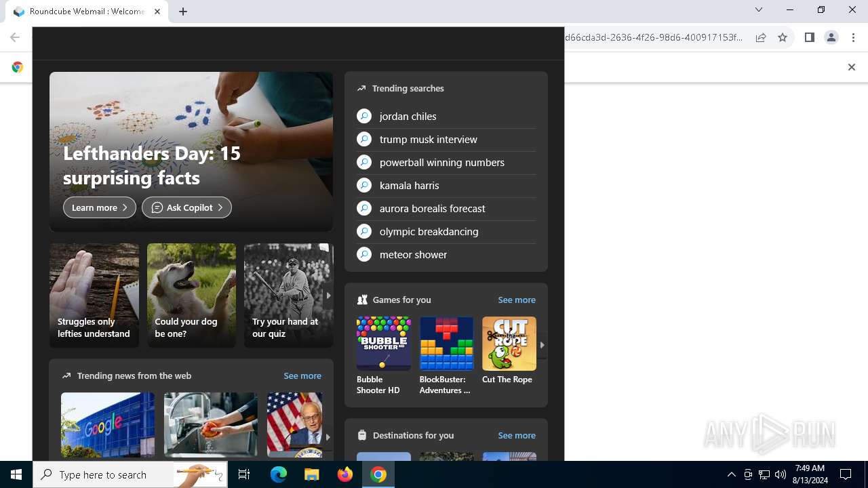Click the network icon in system tray
The height and width of the screenshot is (488, 868).
tap(764, 474)
